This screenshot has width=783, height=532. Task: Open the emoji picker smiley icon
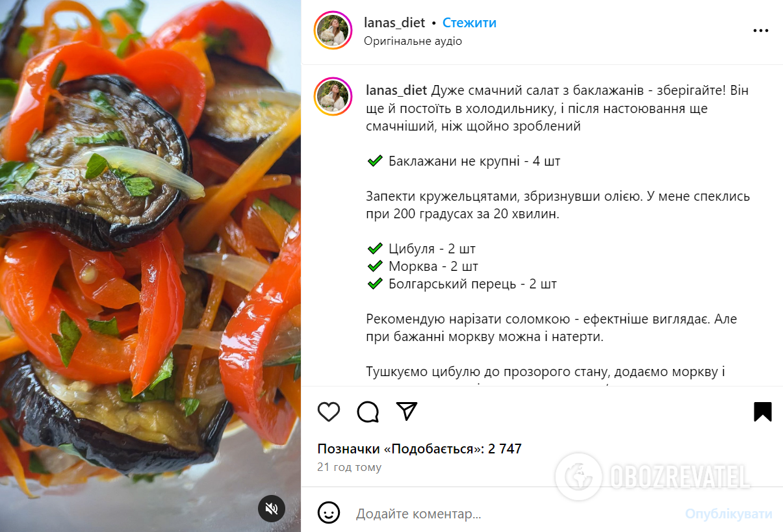coord(329,513)
